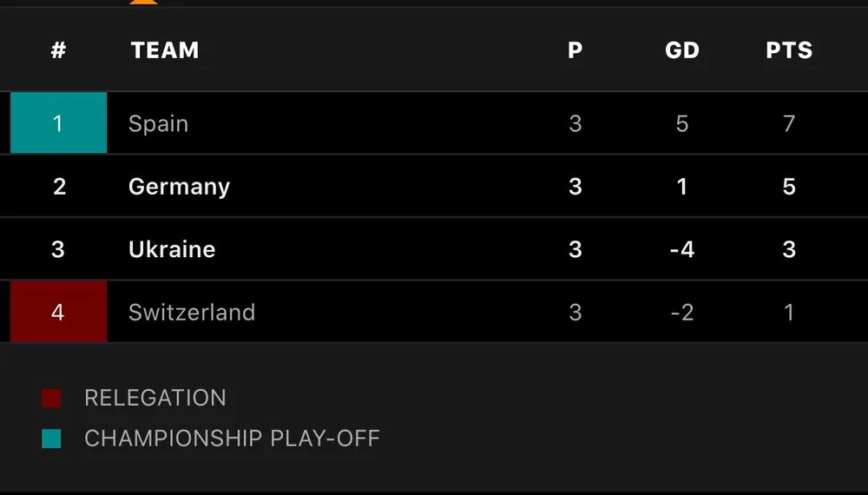Sort by the # position column header
This screenshot has width=868, height=495.
58,50
